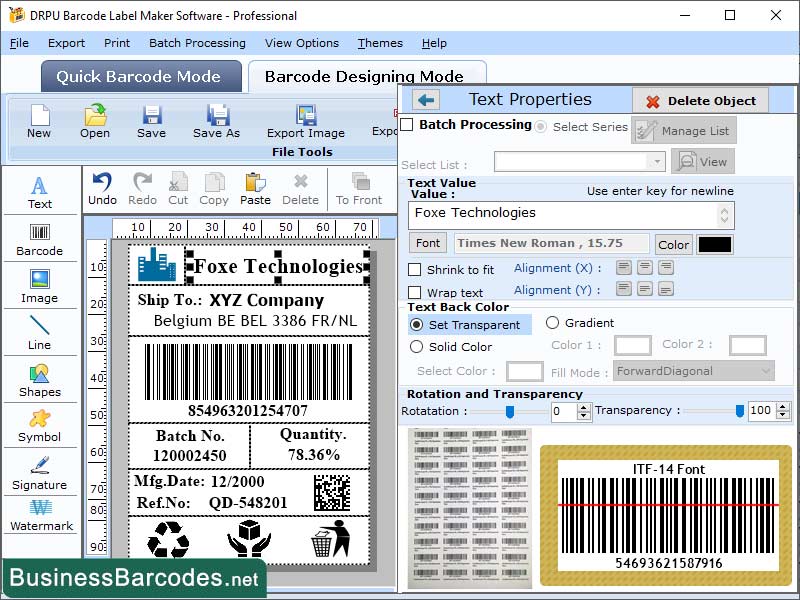Select the Signature tool
800x600 pixels.
coord(40,476)
